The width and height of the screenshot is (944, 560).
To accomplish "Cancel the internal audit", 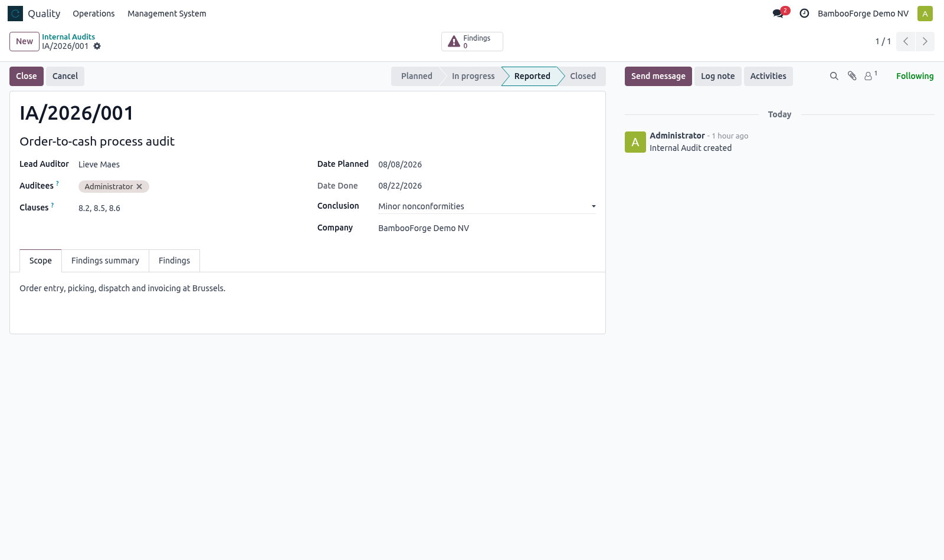I will pyautogui.click(x=65, y=76).
